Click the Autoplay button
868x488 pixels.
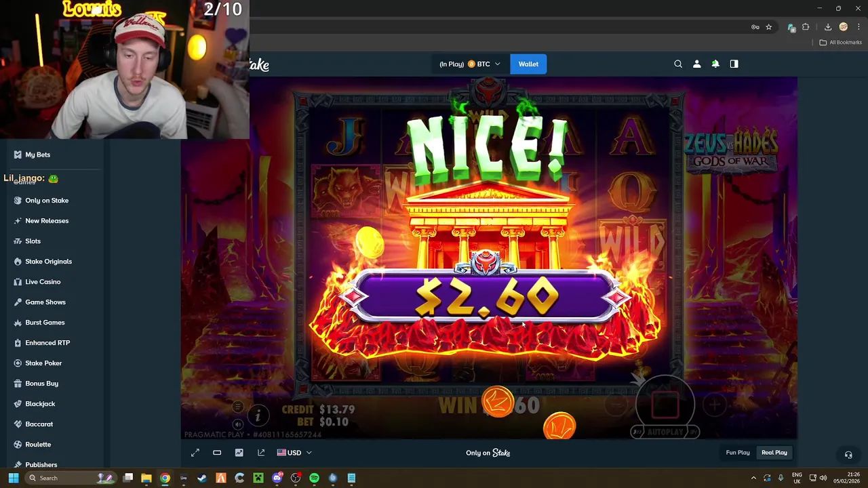coord(665,432)
